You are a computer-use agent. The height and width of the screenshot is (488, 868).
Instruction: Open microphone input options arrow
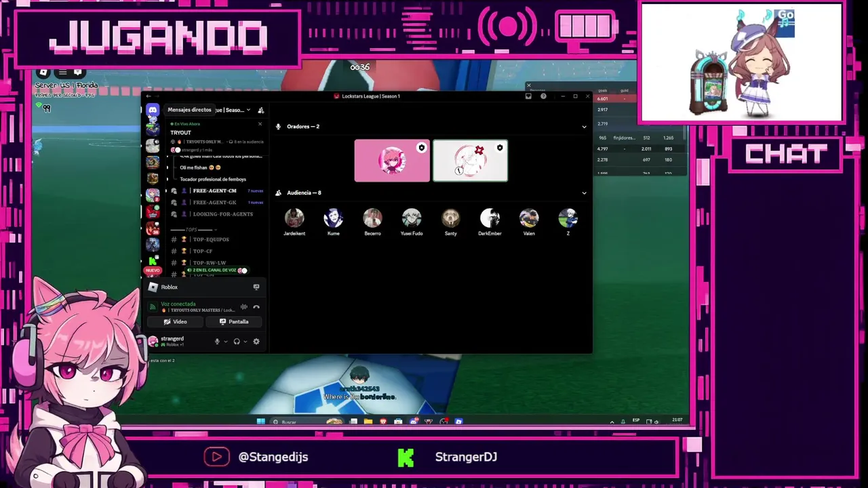pos(226,342)
